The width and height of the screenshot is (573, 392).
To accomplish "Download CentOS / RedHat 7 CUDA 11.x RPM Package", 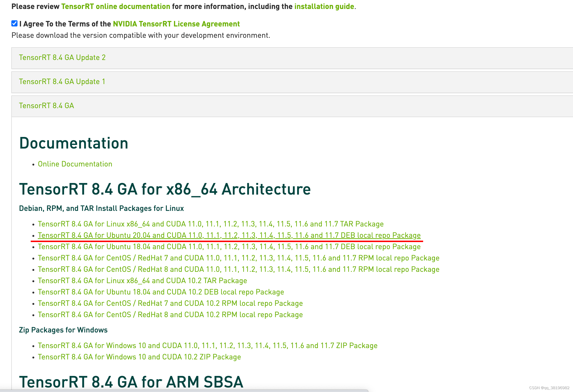I will (x=239, y=258).
